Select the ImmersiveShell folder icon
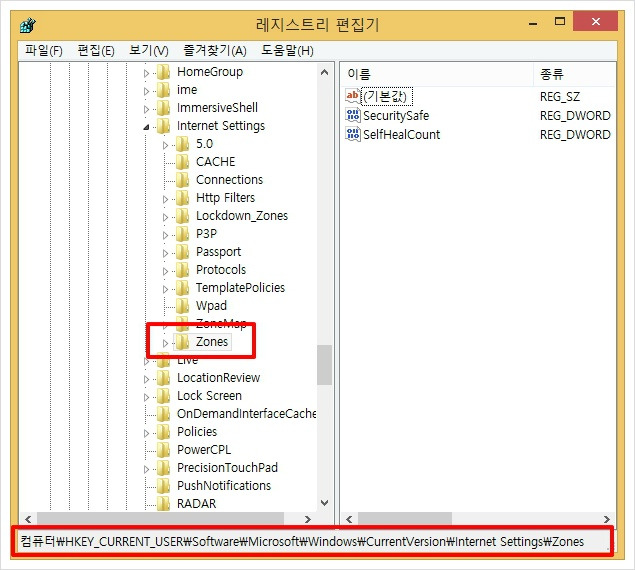Image resolution: width=635 pixels, height=570 pixels. (x=164, y=108)
